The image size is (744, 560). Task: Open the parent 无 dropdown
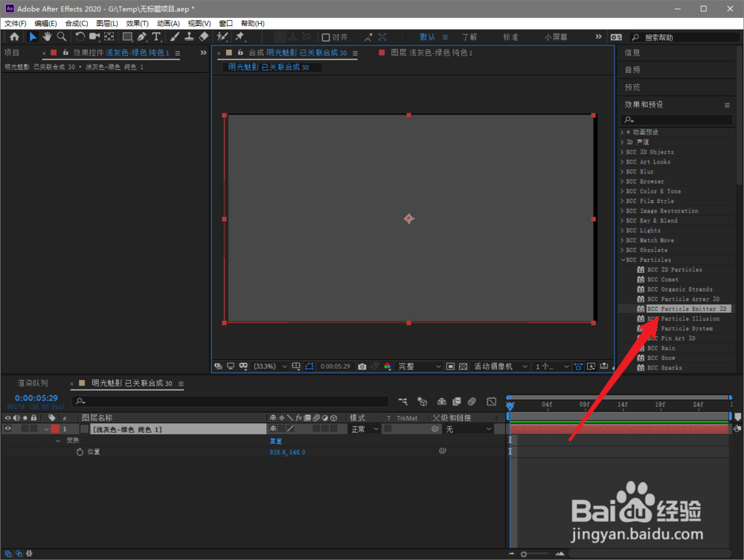468,429
